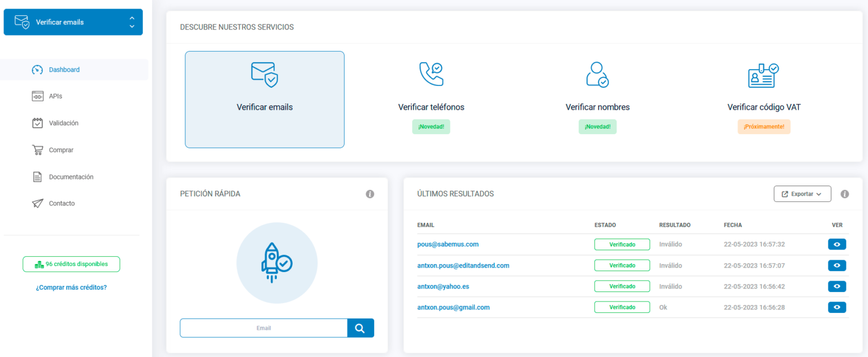
Task: Click the rocket illustration in Petición rápida
Action: (277, 263)
